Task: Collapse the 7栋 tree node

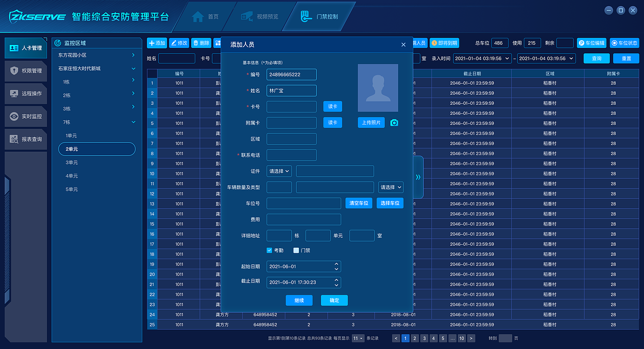Action: [x=133, y=122]
